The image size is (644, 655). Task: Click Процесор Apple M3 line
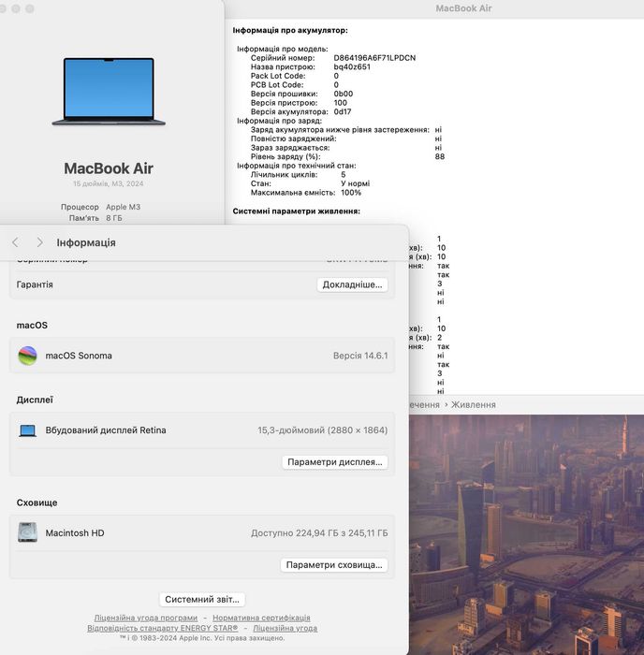[x=101, y=207]
